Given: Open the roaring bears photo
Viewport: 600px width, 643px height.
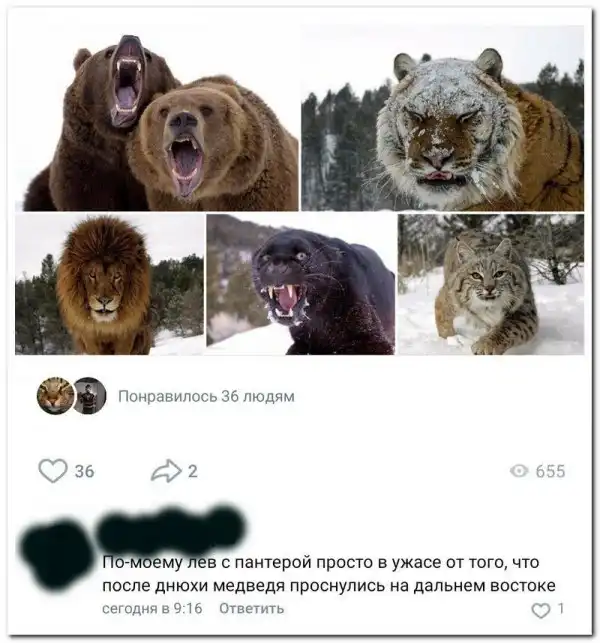Looking at the screenshot, I should coord(157,118).
